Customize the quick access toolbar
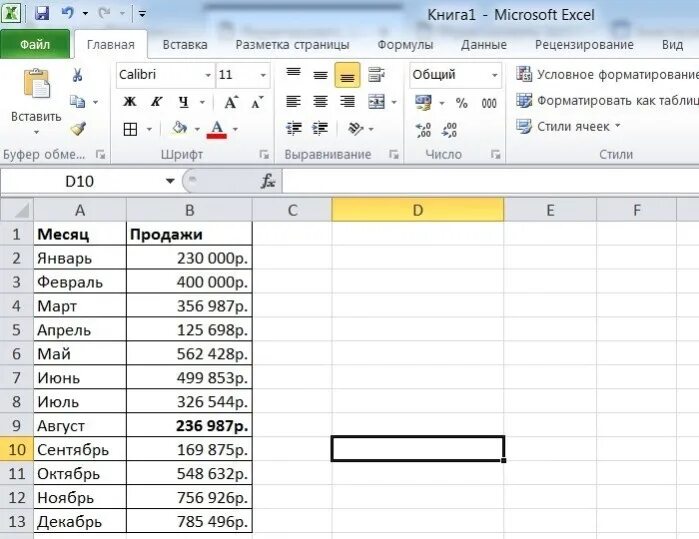 142,14
